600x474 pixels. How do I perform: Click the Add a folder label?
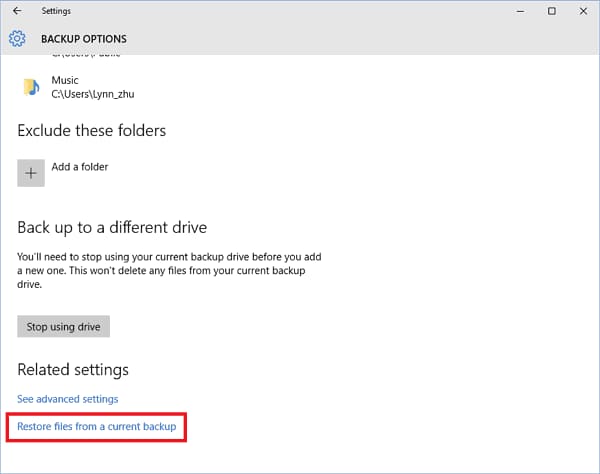[x=80, y=167]
